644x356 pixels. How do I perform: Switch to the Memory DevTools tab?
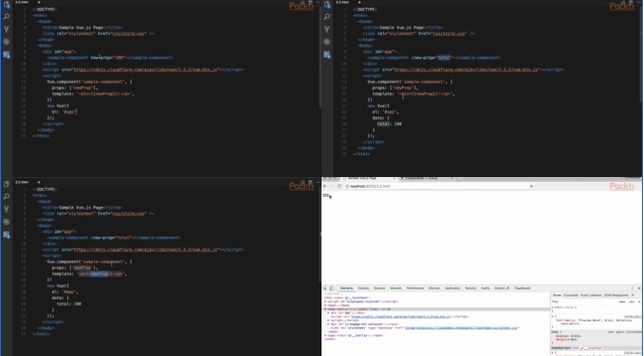tap(434, 288)
